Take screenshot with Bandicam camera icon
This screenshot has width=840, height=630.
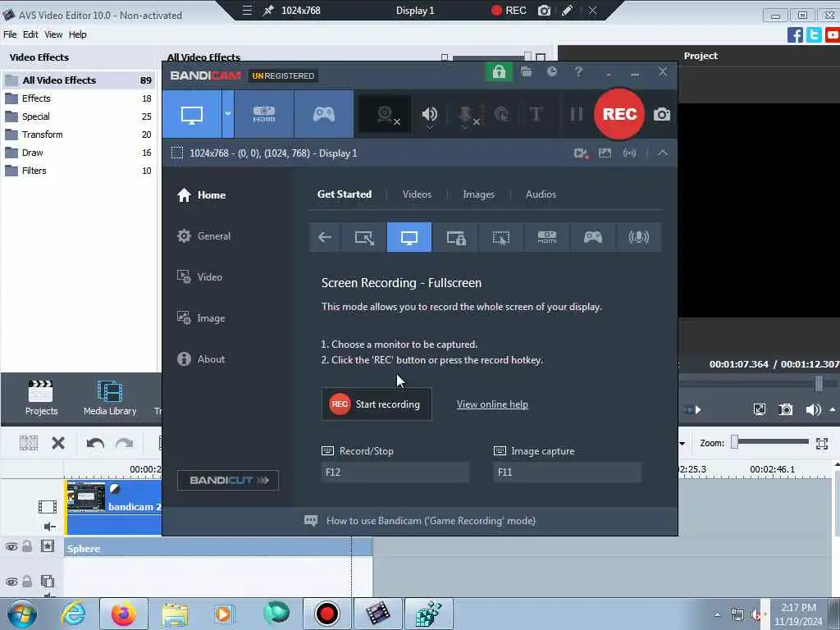(662, 114)
